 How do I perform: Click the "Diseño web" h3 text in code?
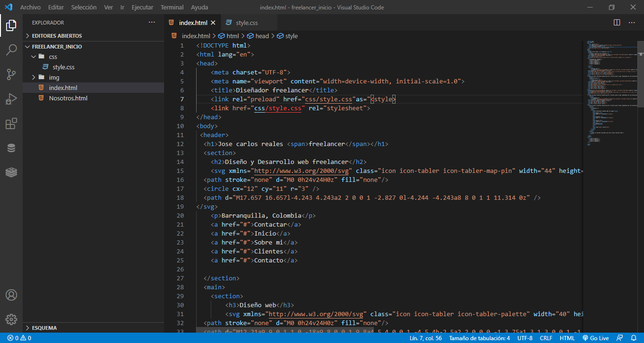(x=258, y=305)
